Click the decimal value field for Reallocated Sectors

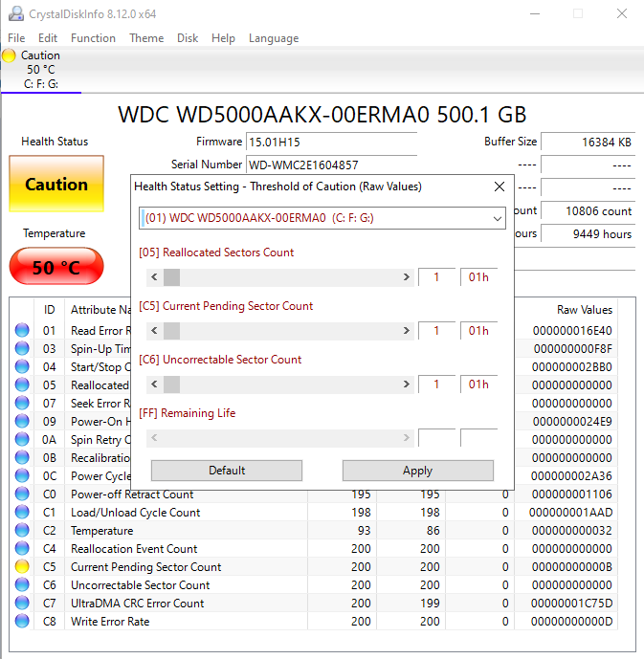(x=436, y=277)
